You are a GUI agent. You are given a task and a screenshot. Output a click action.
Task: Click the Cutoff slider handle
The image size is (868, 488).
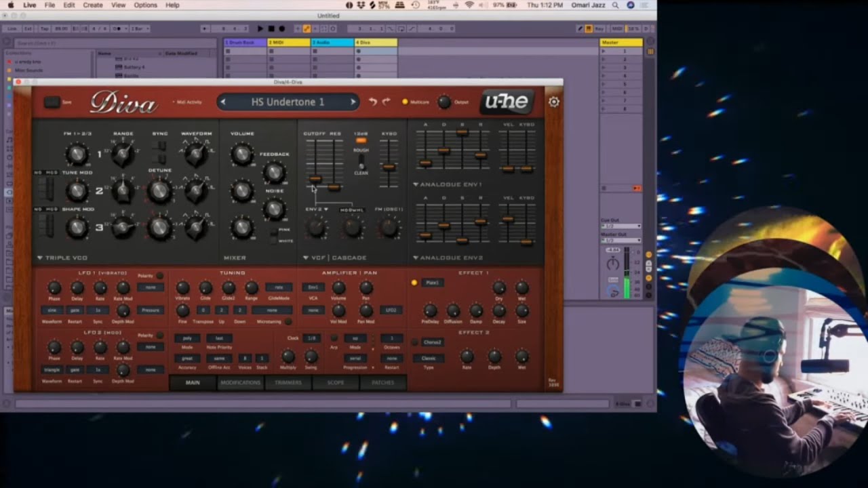tap(315, 179)
